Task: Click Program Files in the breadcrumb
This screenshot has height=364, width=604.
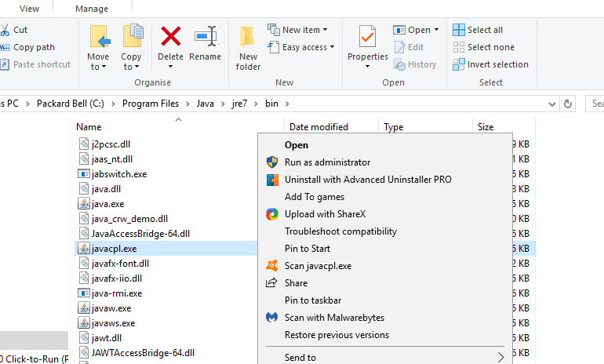Action: (151, 104)
